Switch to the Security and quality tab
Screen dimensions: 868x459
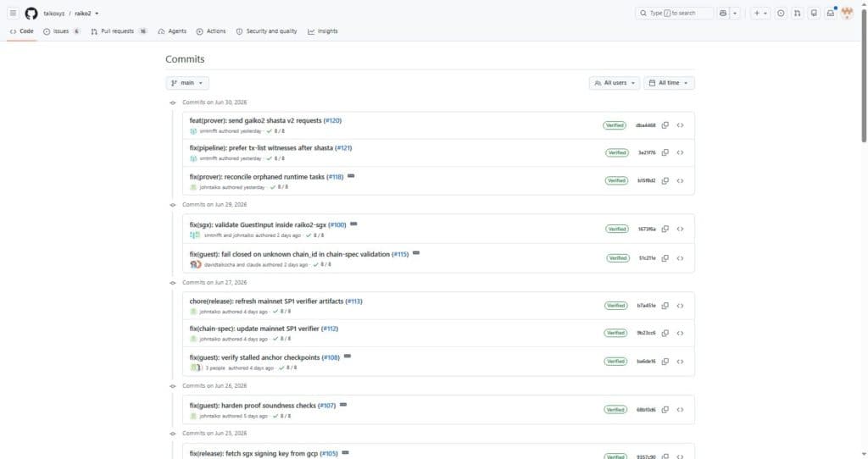pyautogui.click(x=266, y=31)
